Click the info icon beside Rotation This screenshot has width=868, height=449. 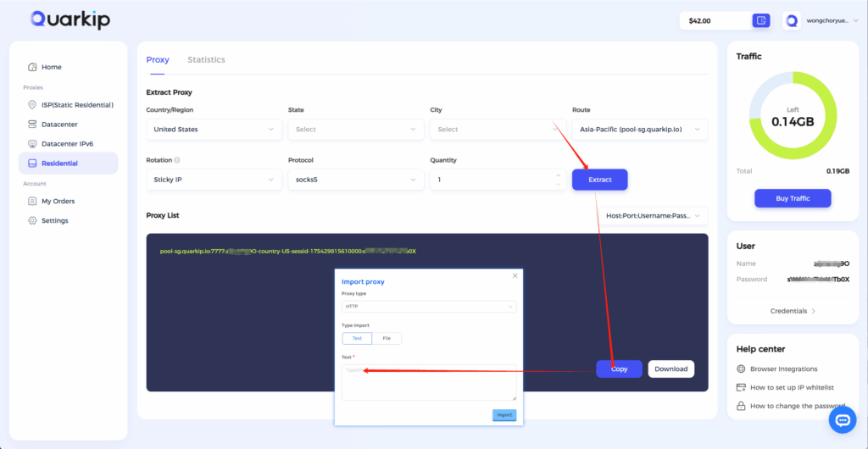[177, 160]
